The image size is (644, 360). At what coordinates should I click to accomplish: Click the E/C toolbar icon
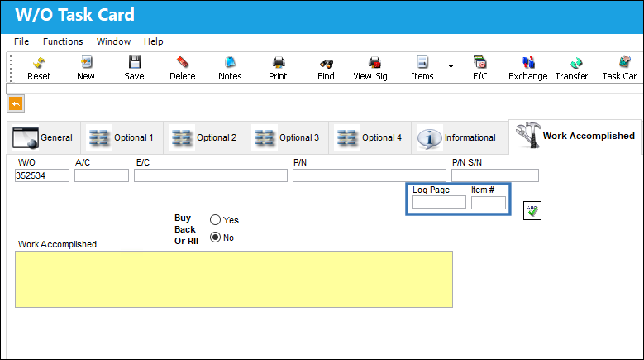[x=479, y=68]
